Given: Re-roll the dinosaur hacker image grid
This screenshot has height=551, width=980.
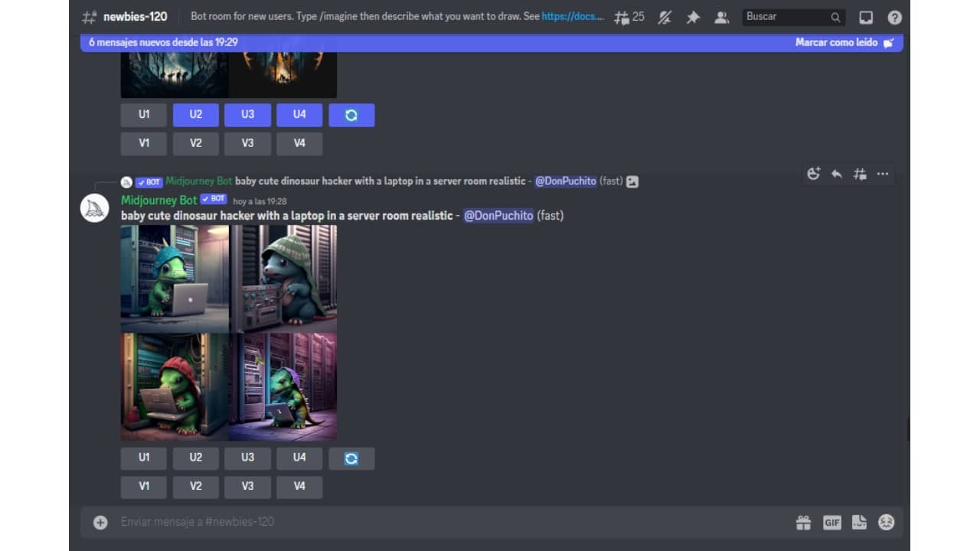Looking at the screenshot, I should click(351, 458).
